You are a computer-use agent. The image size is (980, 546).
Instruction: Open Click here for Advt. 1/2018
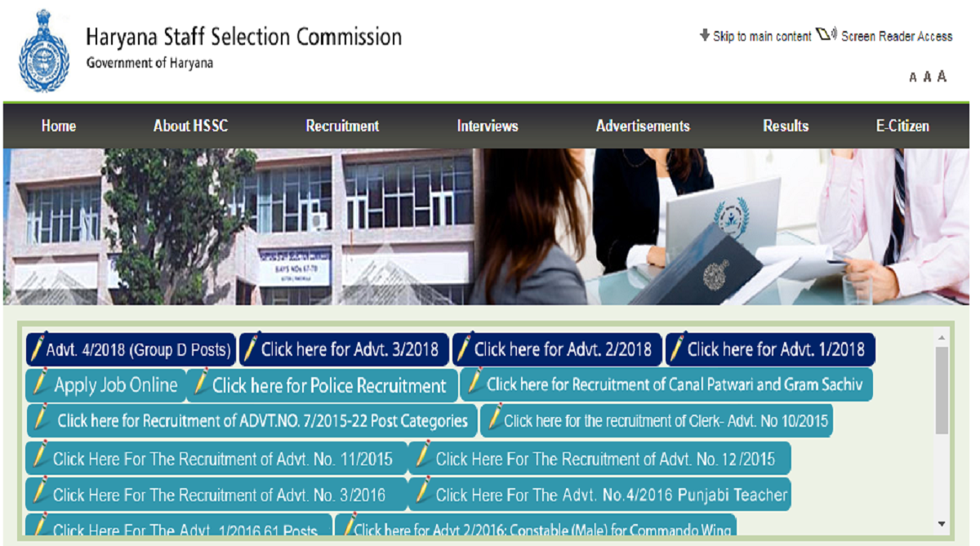770,349
